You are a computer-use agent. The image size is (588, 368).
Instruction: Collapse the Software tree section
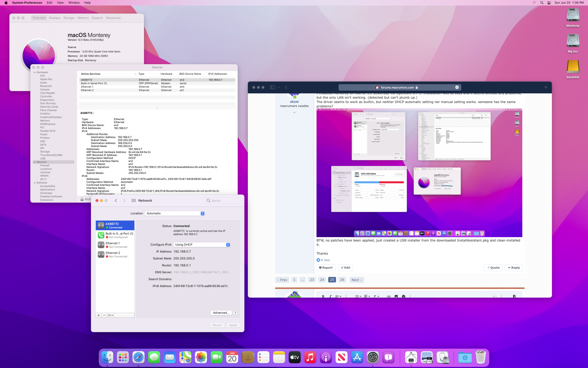pyautogui.click(x=35, y=183)
